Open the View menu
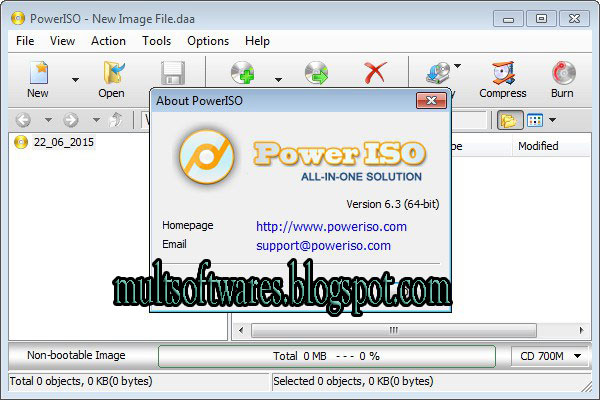 [x=62, y=41]
